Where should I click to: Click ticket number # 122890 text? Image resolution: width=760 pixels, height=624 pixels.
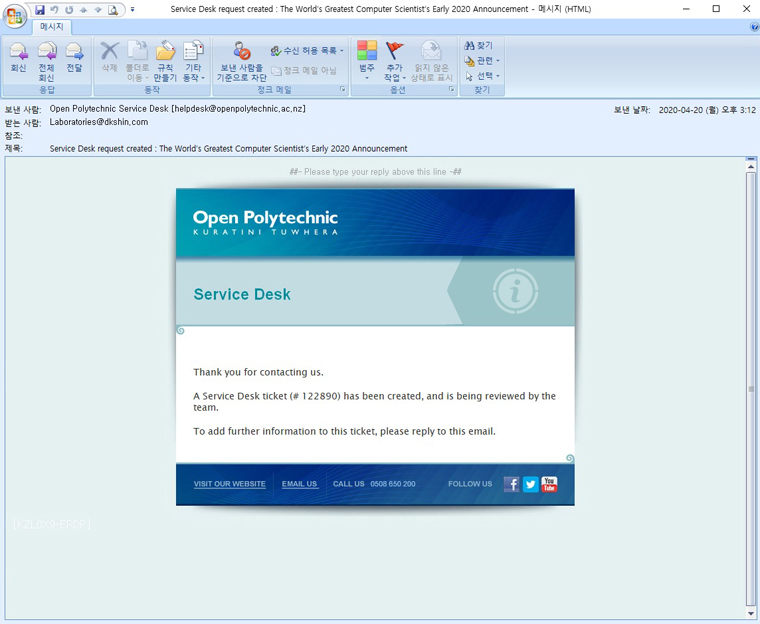point(316,396)
